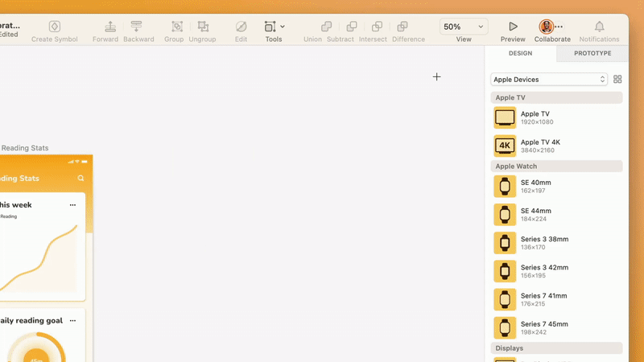
Task: Toggle grid view of artboard presets
Action: pyautogui.click(x=617, y=79)
